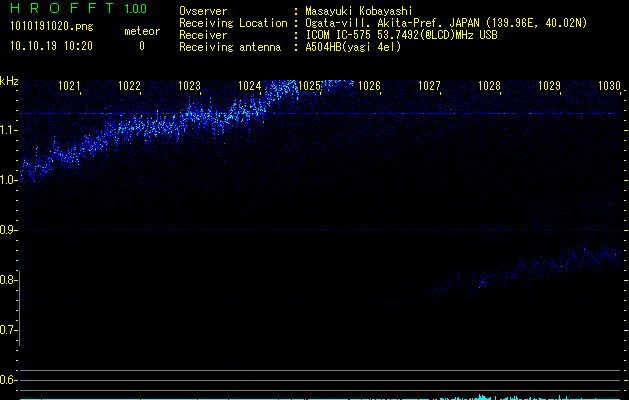Click the 0.7 frequency axis label
629x400 pixels.
tap(8, 330)
